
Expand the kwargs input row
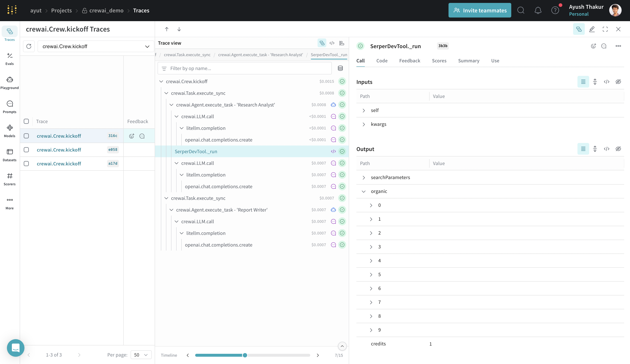[x=364, y=124]
